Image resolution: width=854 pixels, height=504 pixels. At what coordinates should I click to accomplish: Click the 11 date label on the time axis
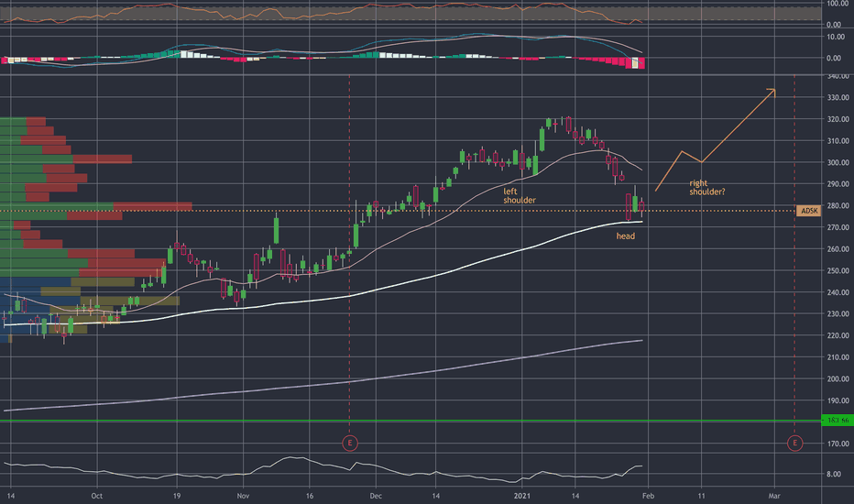pyautogui.click(x=701, y=496)
